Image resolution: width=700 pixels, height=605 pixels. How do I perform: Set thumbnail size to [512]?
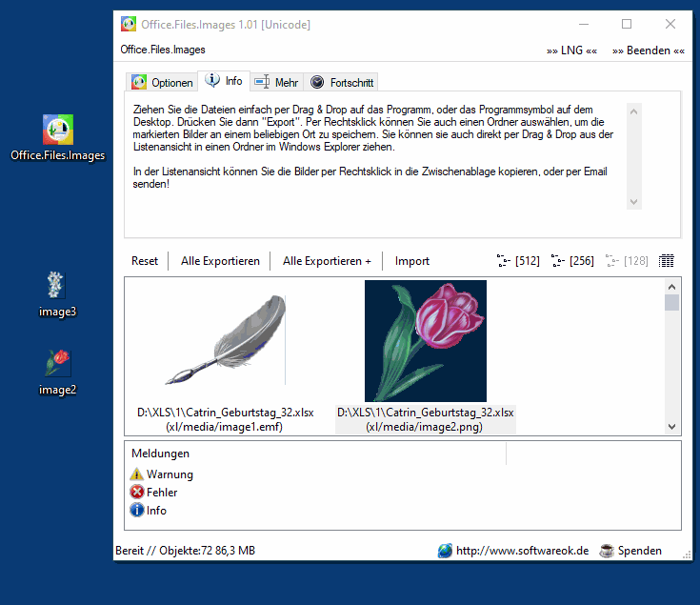518,261
